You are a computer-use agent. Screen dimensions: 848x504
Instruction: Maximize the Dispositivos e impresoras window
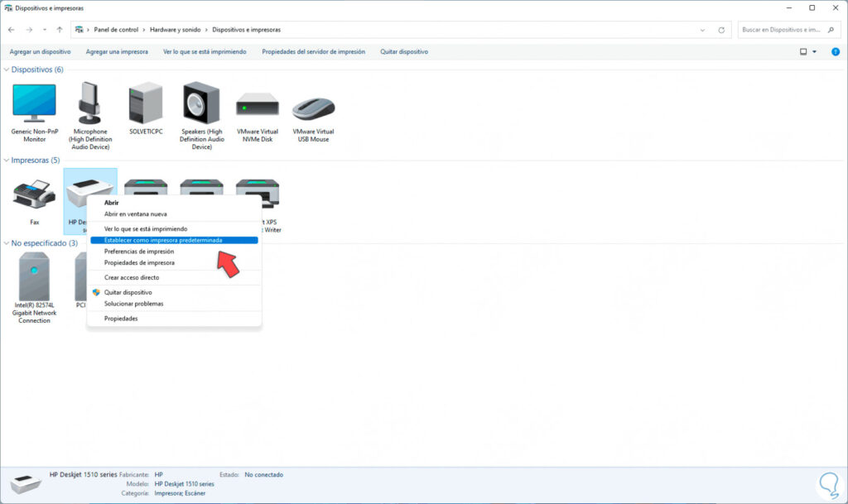click(x=812, y=8)
